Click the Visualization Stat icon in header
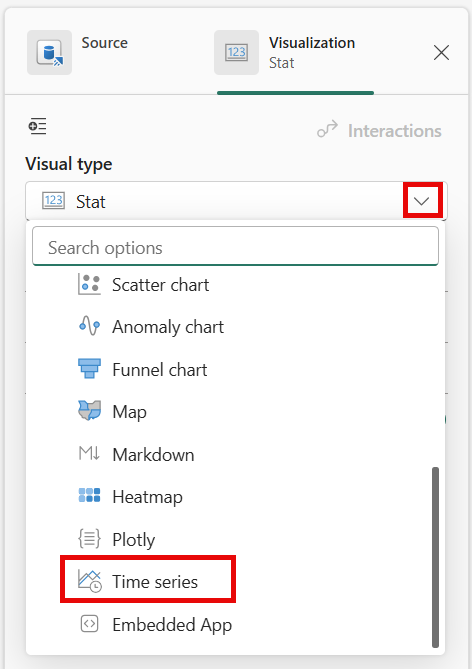Image resolution: width=472 pixels, height=669 pixels. [236, 52]
